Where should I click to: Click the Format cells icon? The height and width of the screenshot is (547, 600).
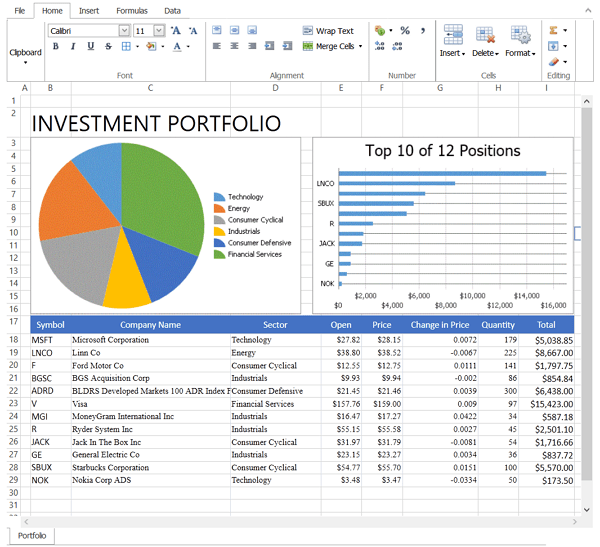520,34
